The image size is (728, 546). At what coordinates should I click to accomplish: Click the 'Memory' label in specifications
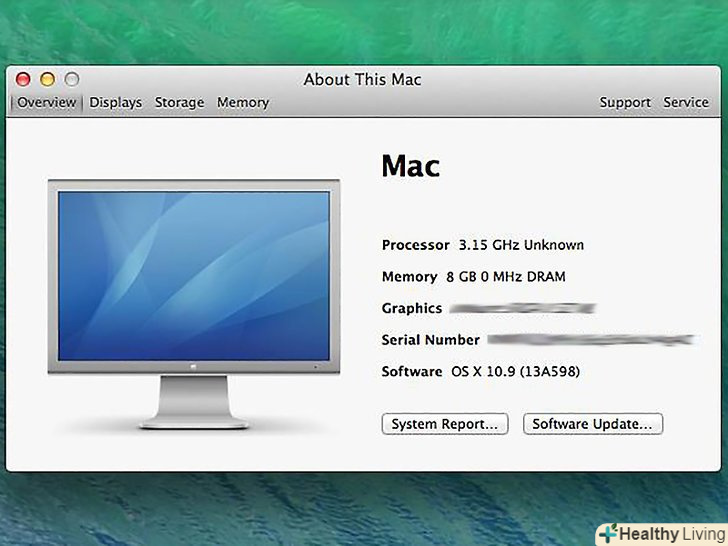(410, 277)
